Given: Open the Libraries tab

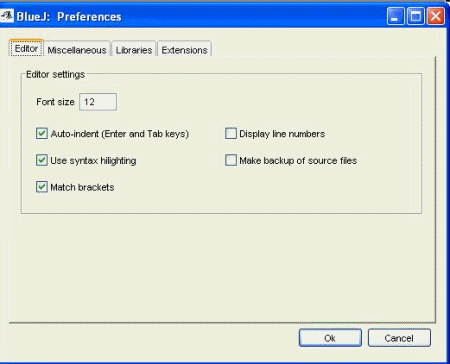Looking at the screenshot, I should click(134, 50).
